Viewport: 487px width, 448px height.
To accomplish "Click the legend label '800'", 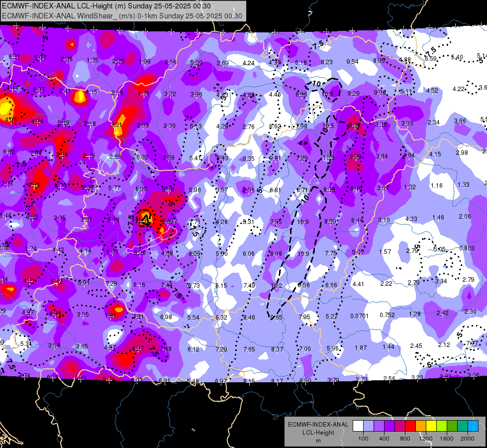I will (405, 439).
